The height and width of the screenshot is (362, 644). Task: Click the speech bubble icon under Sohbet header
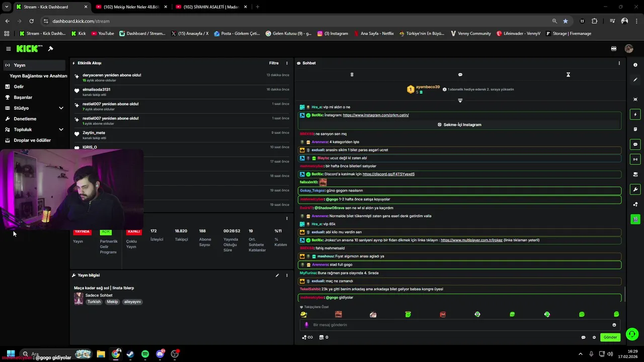coord(460,74)
